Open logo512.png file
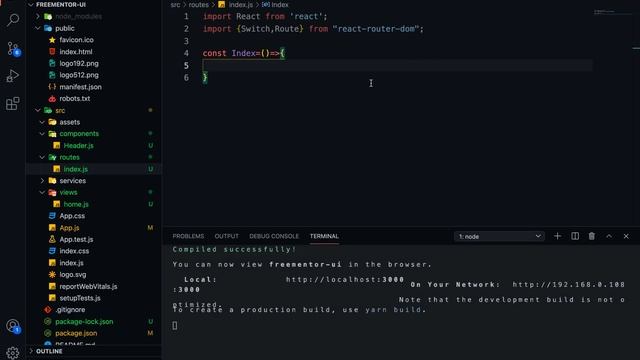640x360 pixels. [79, 75]
